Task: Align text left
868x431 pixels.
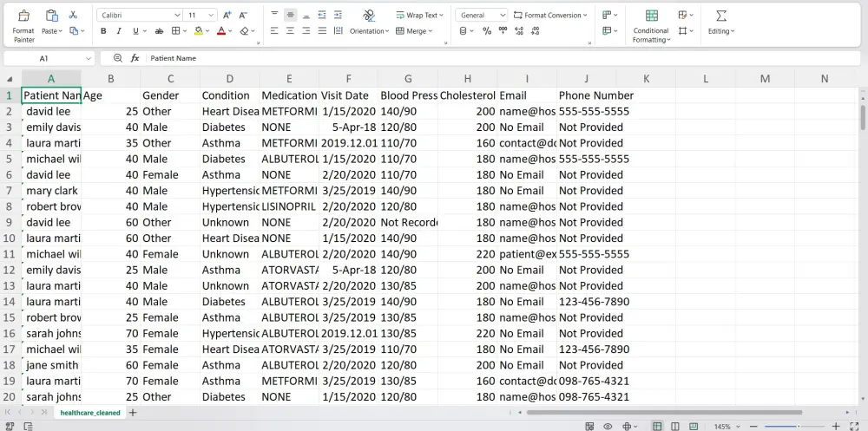Action: (274, 31)
